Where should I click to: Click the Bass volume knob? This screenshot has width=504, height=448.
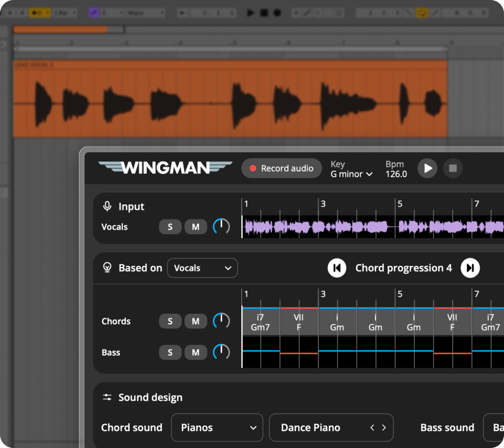tap(222, 352)
